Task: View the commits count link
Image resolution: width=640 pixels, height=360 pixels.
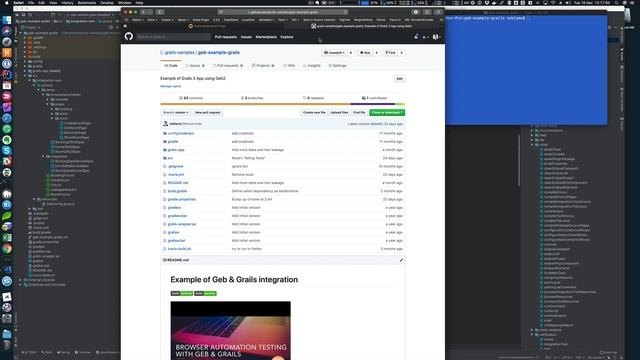Action: pyautogui.click(x=191, y=98)
